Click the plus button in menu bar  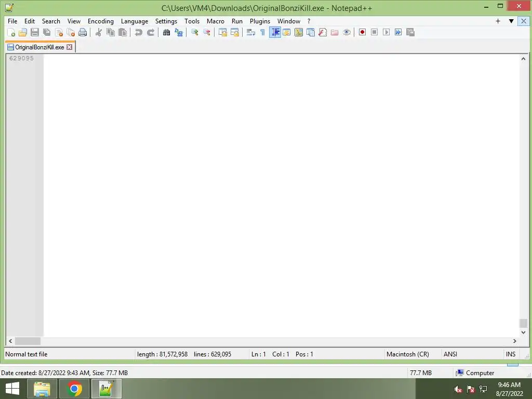(x=498, y=21)
